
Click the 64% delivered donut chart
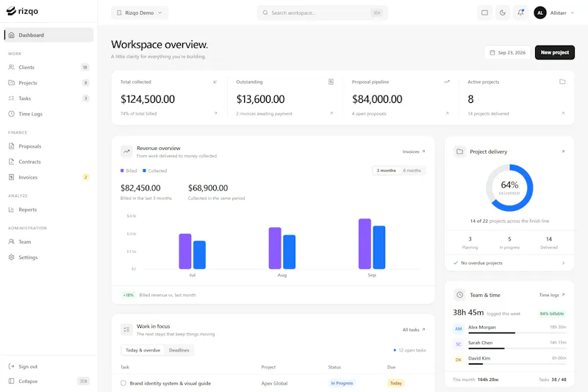coord(509,188)
